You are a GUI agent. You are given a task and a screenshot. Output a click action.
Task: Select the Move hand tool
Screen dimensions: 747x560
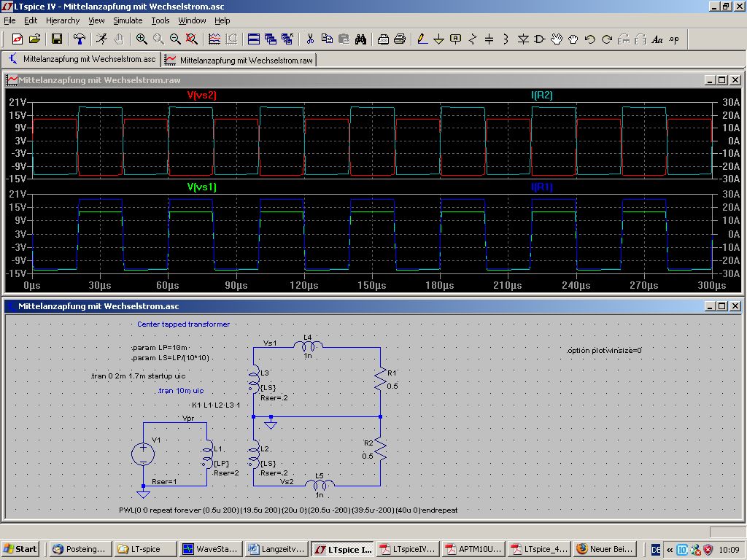[x=557, y=39]
